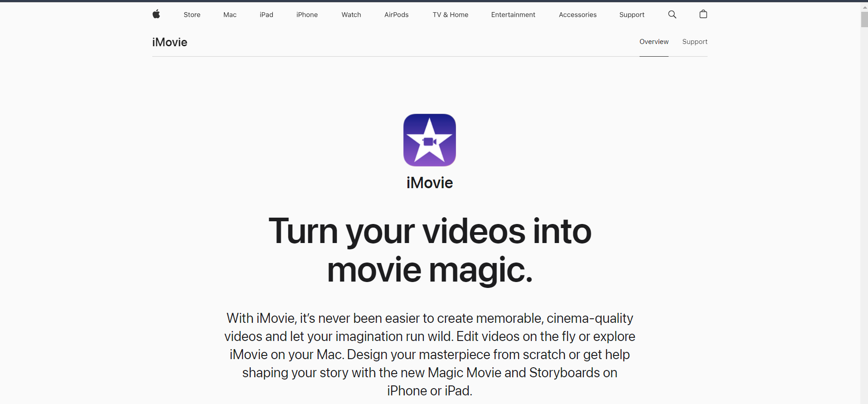Click the purple iMovie star app icon

coord(430,140)
